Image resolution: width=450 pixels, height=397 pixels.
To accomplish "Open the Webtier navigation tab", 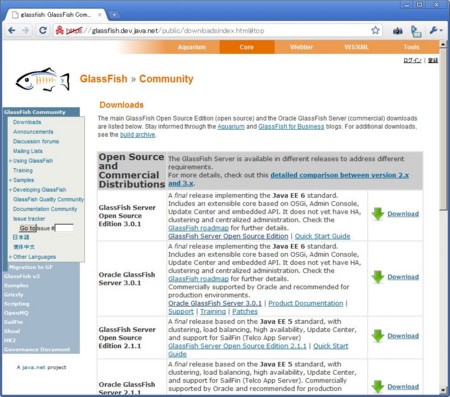I will (x=301, y=47).
